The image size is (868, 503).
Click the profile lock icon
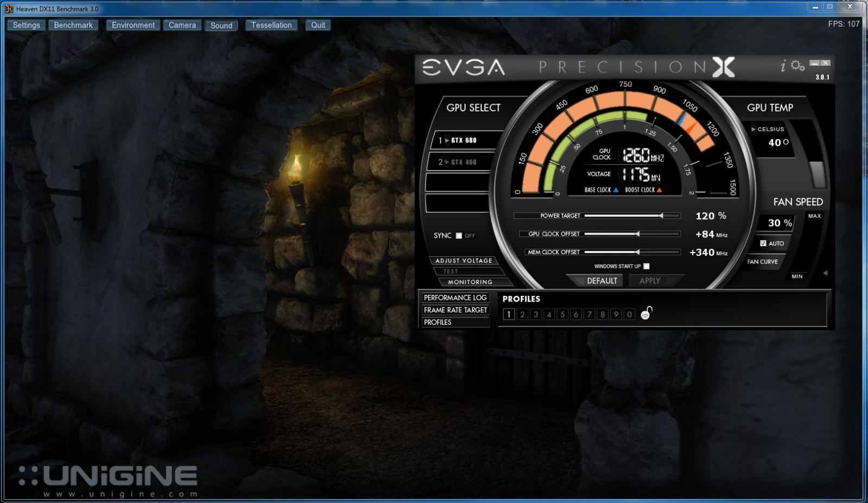click(x=646, y=313)
